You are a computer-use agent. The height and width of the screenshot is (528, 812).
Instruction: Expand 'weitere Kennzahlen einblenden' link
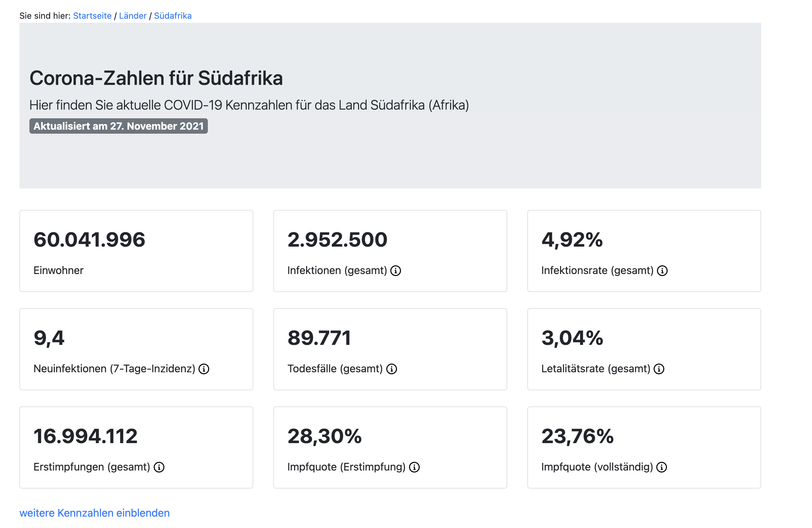95,513
